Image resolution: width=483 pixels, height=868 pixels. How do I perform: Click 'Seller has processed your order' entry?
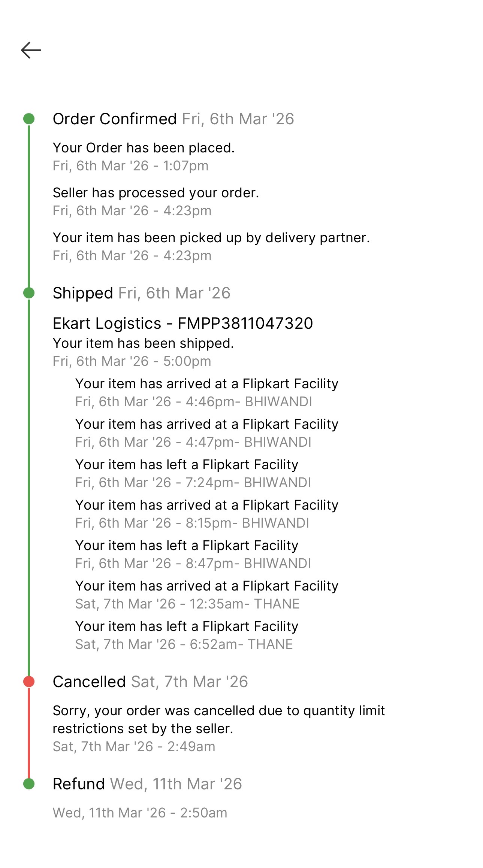(156, 193)
